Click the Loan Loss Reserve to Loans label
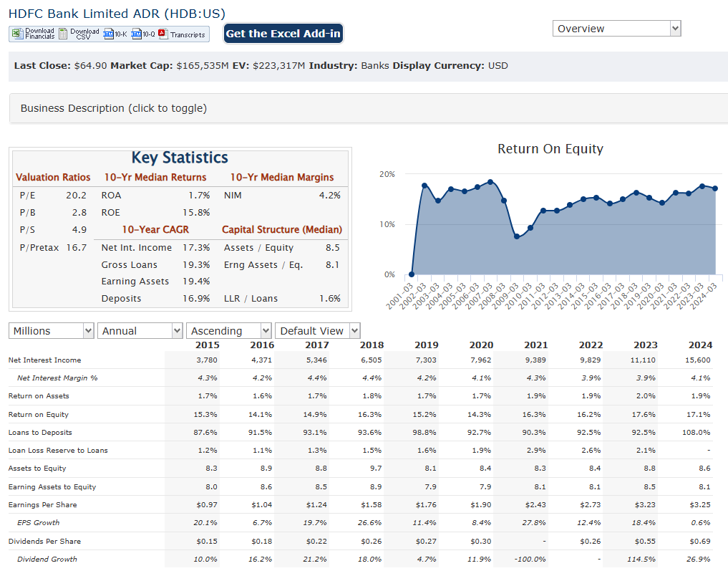This screenshot has width=728, height=576. click(x=58, y=450)
